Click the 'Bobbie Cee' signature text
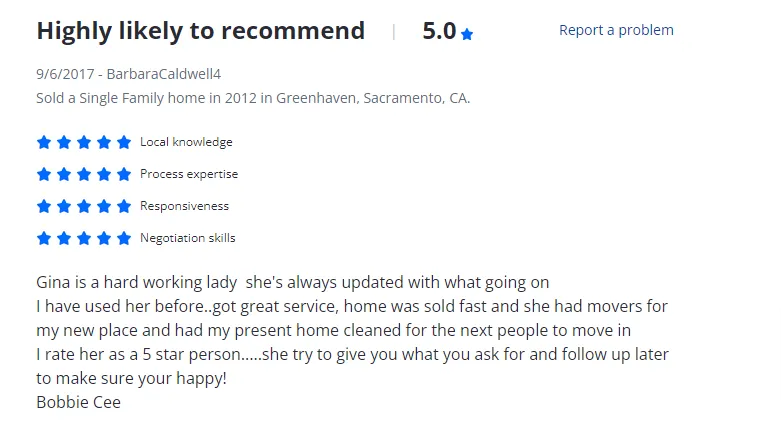 coord(78,402)
